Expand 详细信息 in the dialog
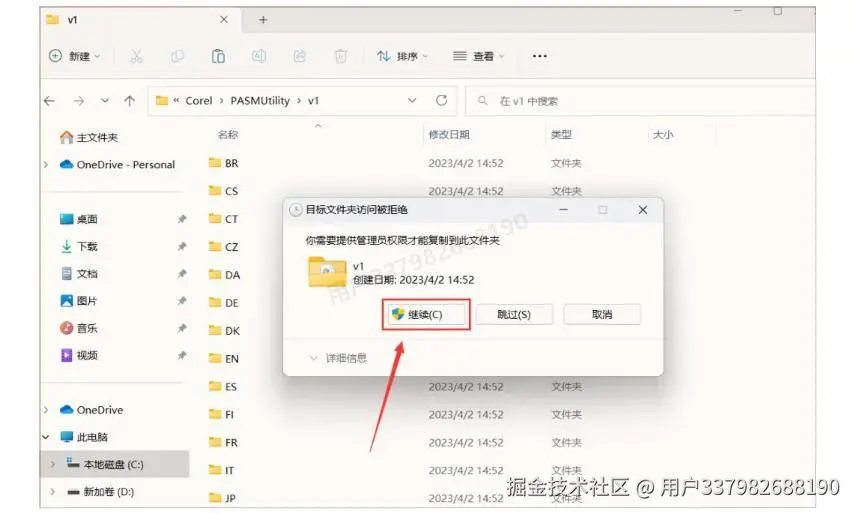The height and width of the screenshot is (514, 855). click(338, 358)
